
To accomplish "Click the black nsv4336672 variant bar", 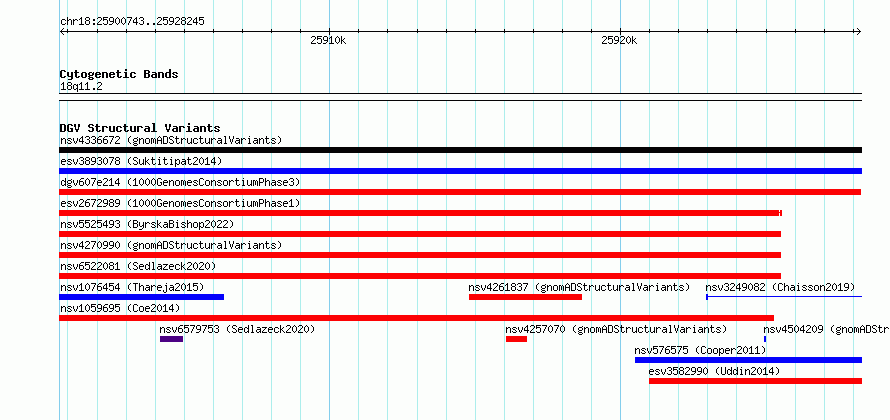I will click(460, 150).
